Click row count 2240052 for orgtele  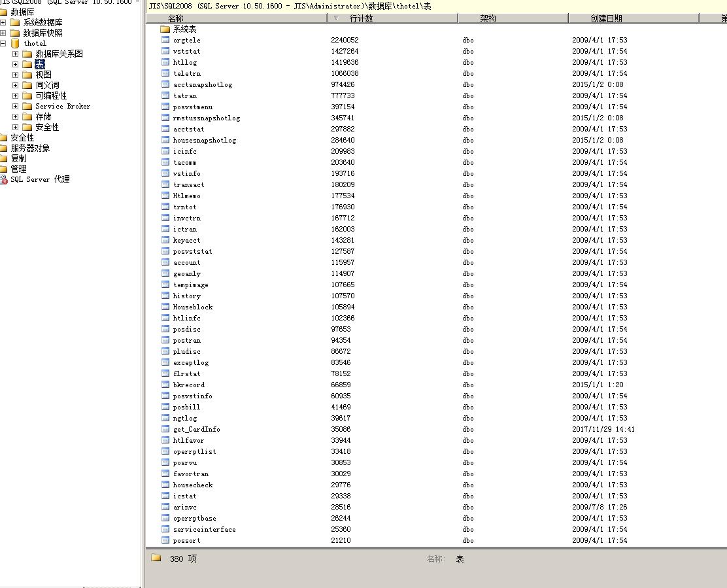345,40
